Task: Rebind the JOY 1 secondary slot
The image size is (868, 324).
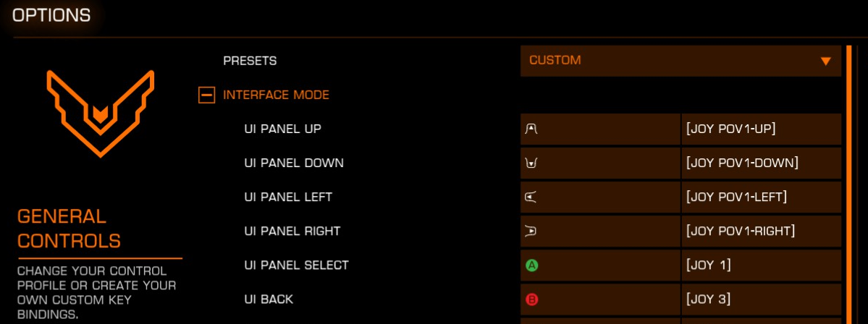Action: click(x=761, y=265)
